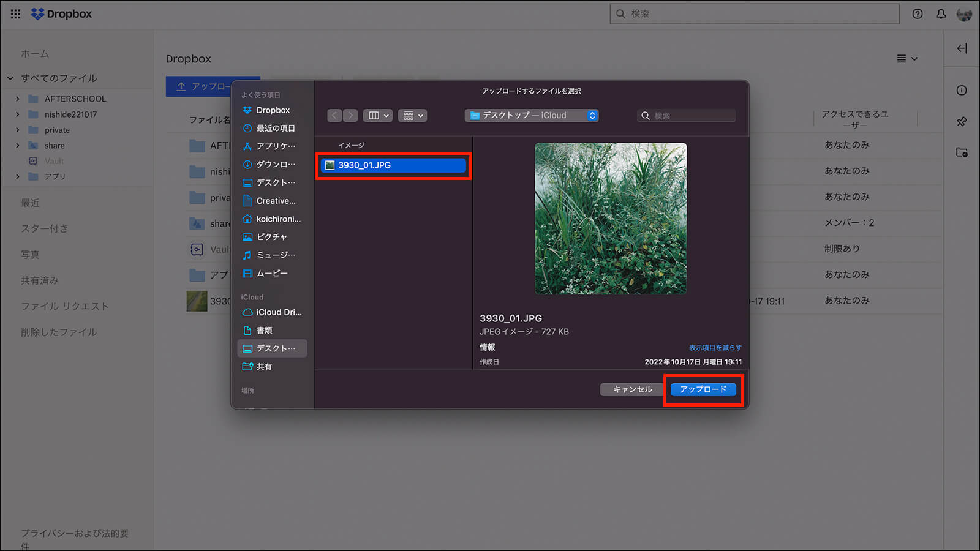Expand private folder in tree
980x551 pixels.
pyautogui.click(x=18, y=130)
